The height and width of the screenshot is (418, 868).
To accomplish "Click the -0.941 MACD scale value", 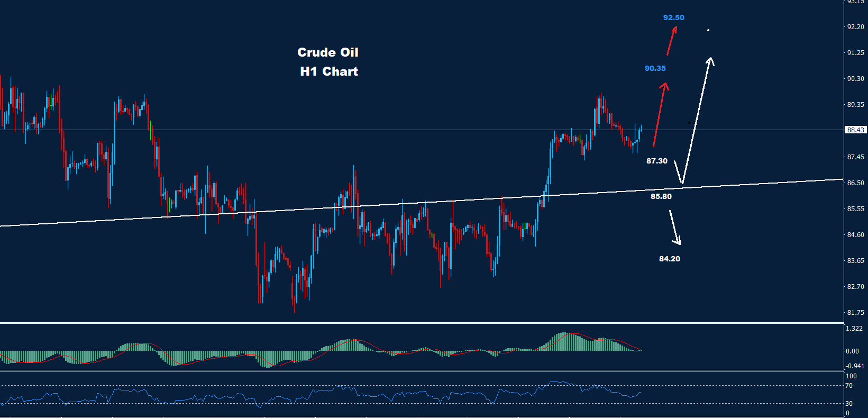I will coord(855,366).
